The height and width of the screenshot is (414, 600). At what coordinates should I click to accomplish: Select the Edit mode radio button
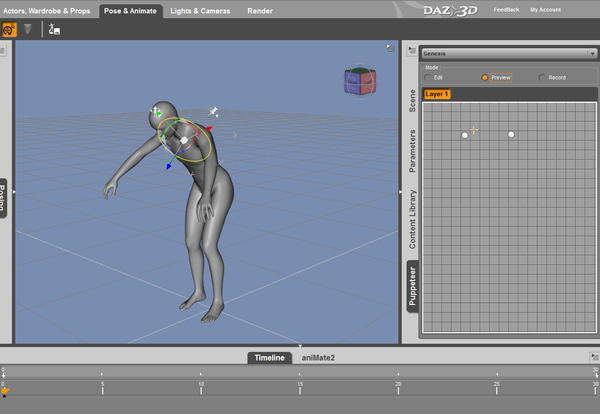pyautogui.click(x=427, y=77)
